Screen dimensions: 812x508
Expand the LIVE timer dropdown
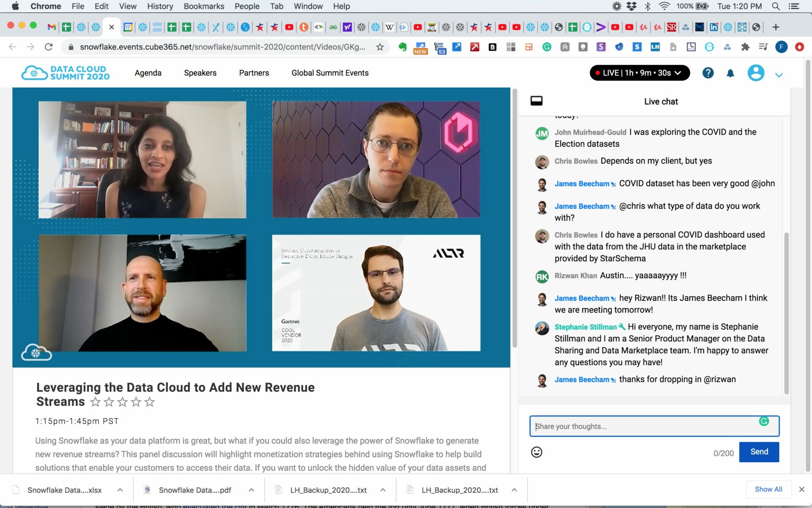[639, 73]
